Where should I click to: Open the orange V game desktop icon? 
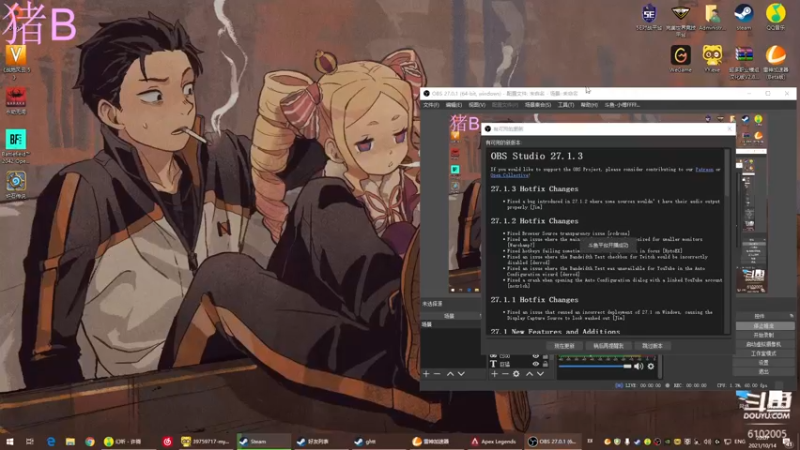point(16,62)
